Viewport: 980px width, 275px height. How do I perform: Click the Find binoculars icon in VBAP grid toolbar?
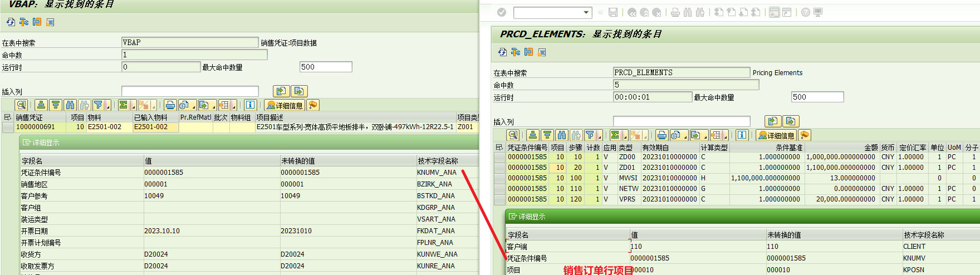(x=70, y=105)
